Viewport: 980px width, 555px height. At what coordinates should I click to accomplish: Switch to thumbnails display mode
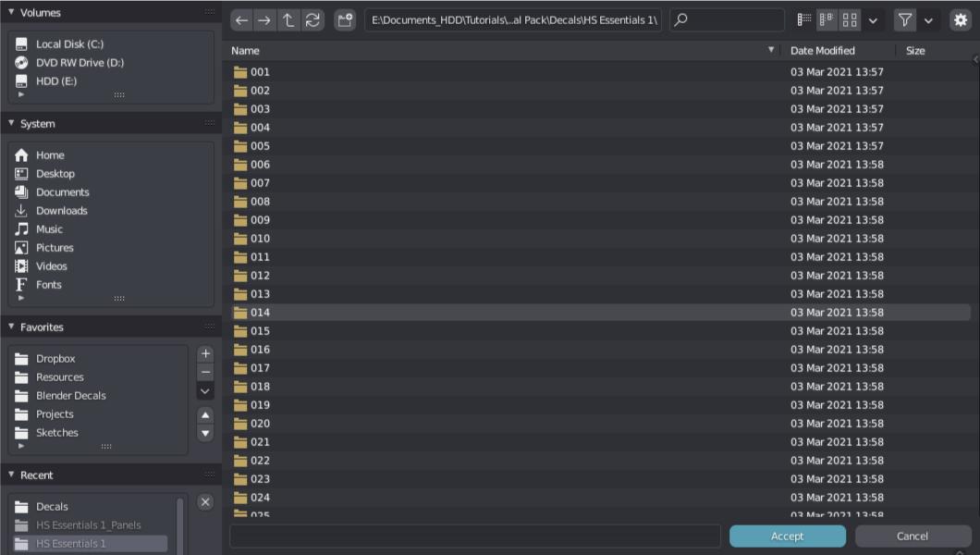(x=850, y=20)
